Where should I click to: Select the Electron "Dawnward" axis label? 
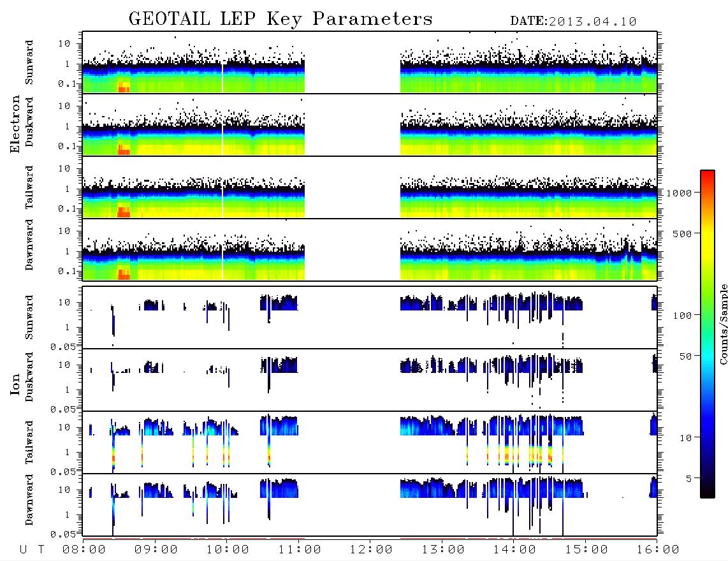[29, 245]
